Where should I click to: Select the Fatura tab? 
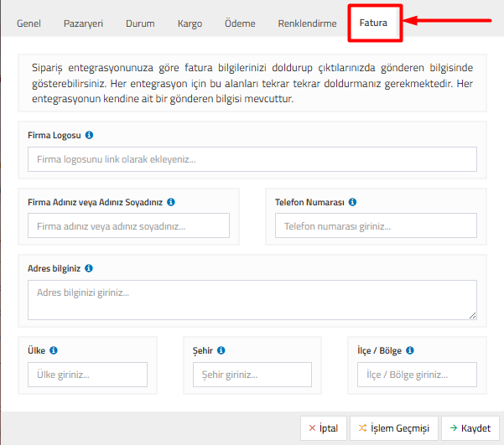click(373, 23)
